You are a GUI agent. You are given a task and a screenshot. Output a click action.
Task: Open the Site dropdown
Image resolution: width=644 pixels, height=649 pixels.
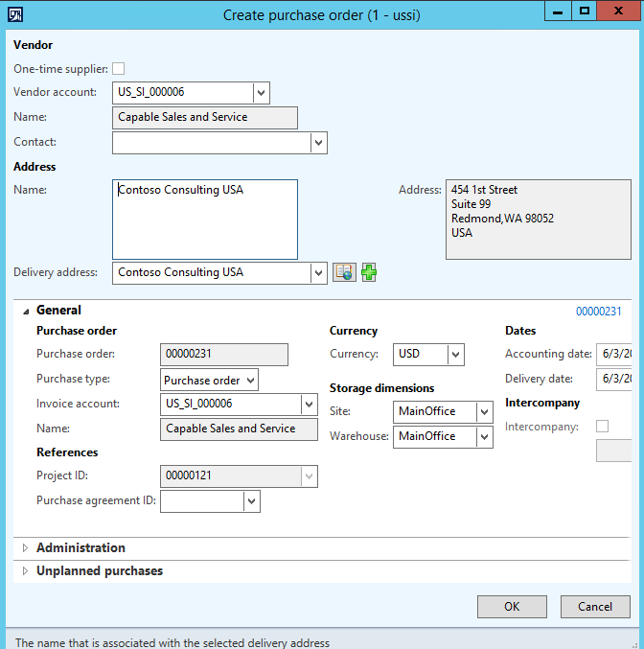tap(484, 412)
